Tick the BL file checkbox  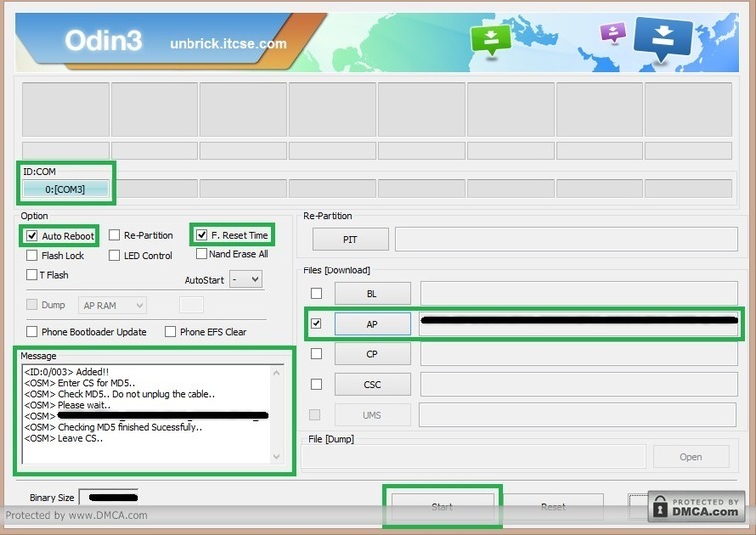316,293
